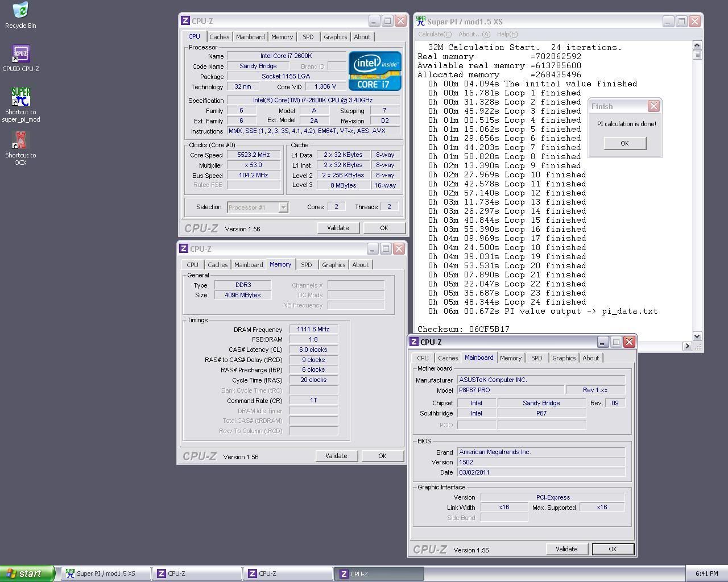Viewport: 728px width, 582px height.
Task: Click the Super PI title bar icon
Action: (421, 21)
